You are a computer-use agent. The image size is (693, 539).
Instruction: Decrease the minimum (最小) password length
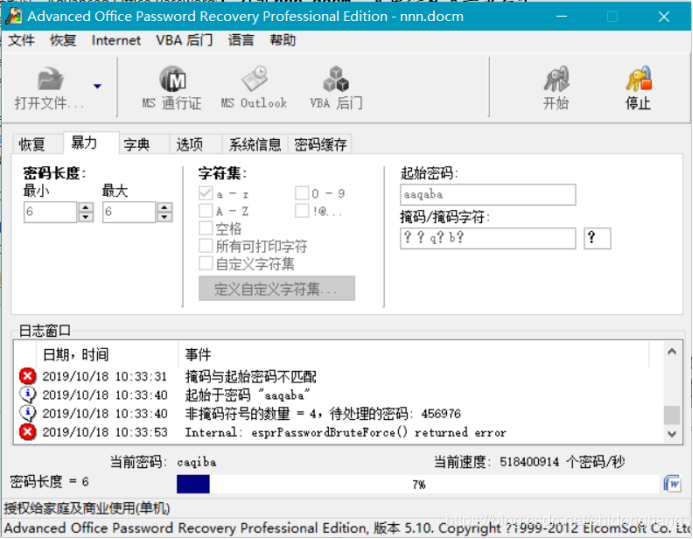point(86,217)
